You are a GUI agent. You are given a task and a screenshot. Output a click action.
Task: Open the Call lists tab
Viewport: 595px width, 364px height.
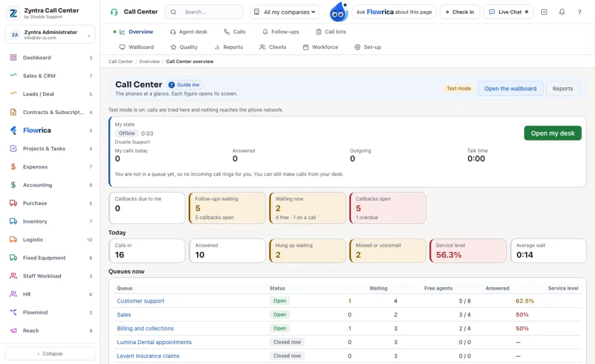(331, 32)
